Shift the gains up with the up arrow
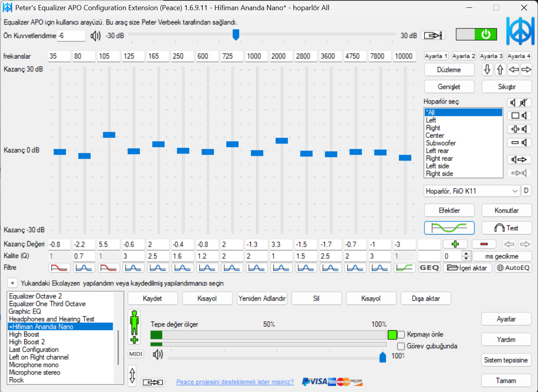The image size is (538, 392). tap(500, 70)
